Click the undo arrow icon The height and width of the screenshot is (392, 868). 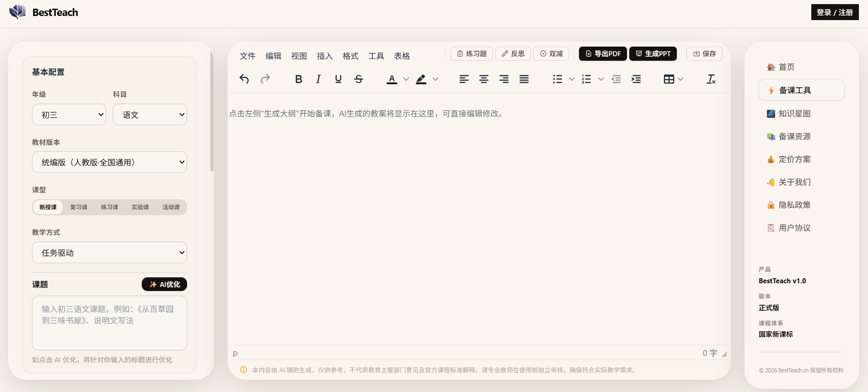244,79
